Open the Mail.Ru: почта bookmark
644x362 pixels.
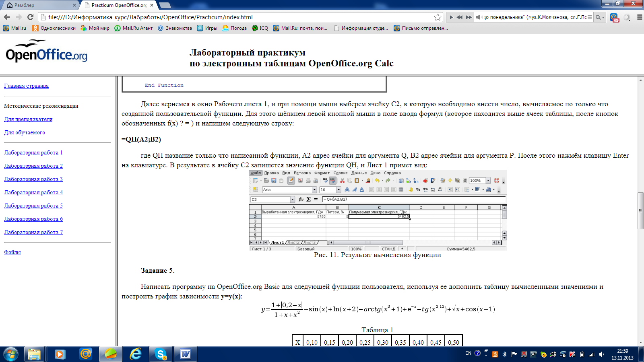(x=300, y=28)
